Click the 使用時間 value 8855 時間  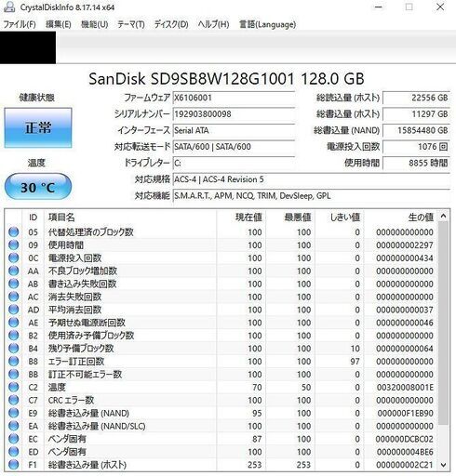coord(416,163)
